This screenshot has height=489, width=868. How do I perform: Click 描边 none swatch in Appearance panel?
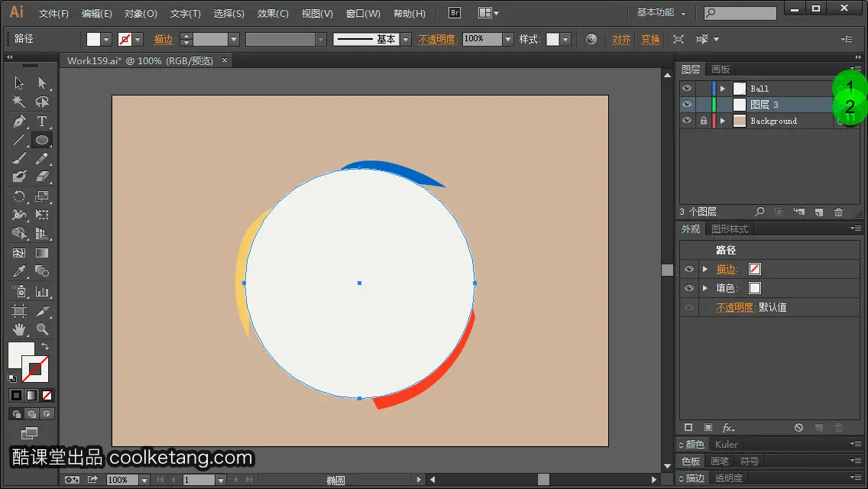pos(754,269)
